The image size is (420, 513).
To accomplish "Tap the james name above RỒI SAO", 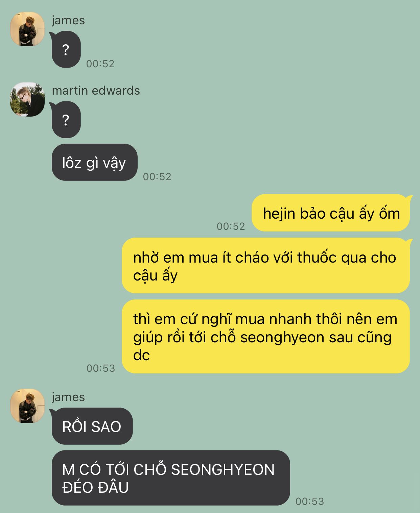I will coord(68,397).
